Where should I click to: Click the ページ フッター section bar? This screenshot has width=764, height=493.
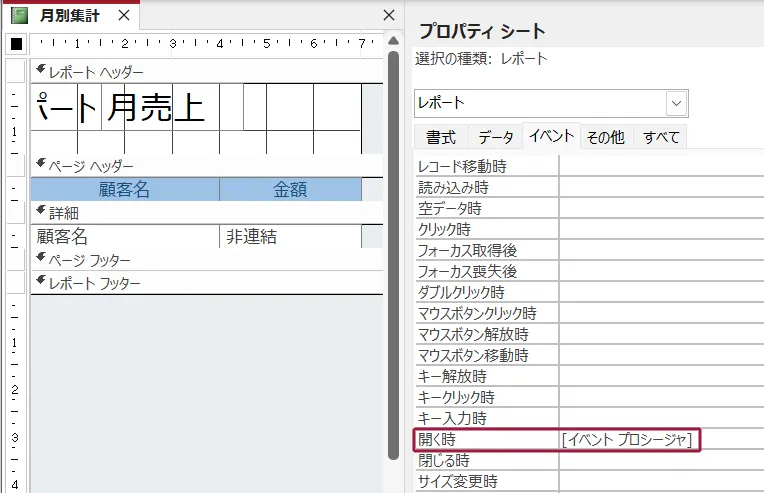click(200, 260)
